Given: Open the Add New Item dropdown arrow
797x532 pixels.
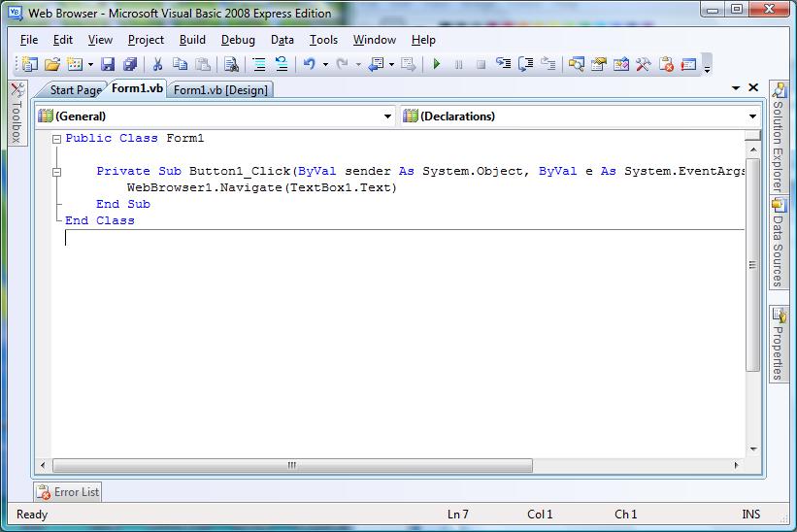Looking at the screenshot, I should [90, 64].
